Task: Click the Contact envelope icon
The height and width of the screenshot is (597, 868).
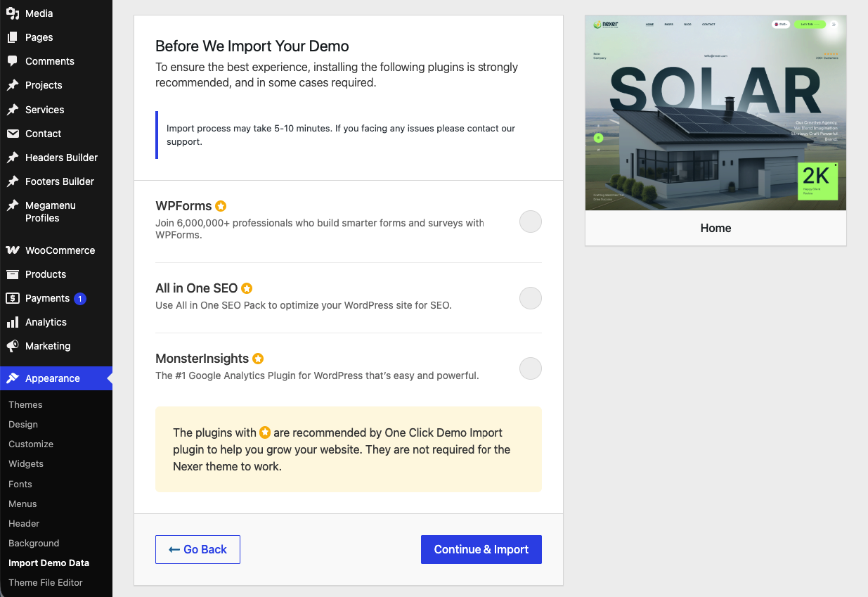Action: (x=13, y=134)
